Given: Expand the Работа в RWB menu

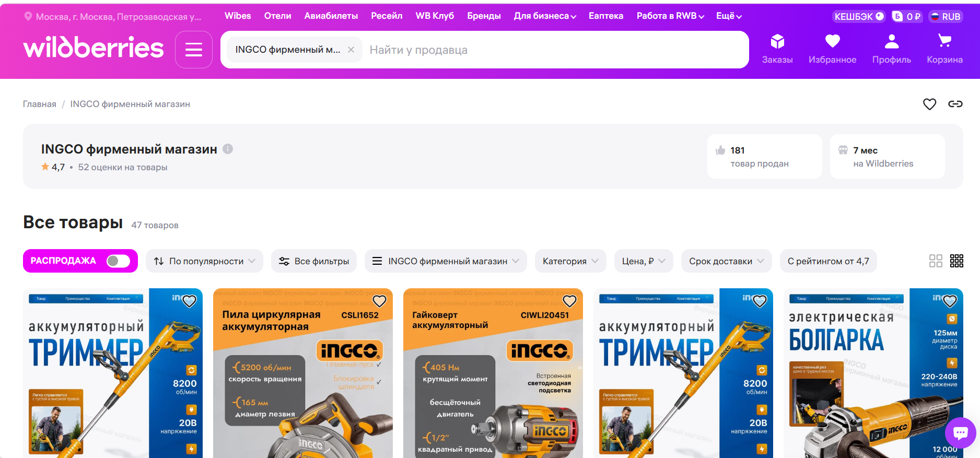Looking at the screenshot, I should tap(670, 16).
